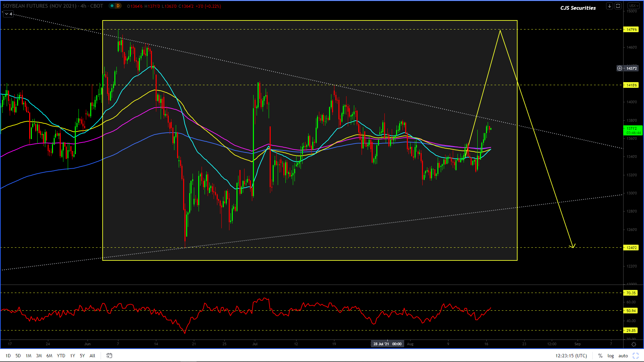Toggle log scale mode

(x=610, y=356)
